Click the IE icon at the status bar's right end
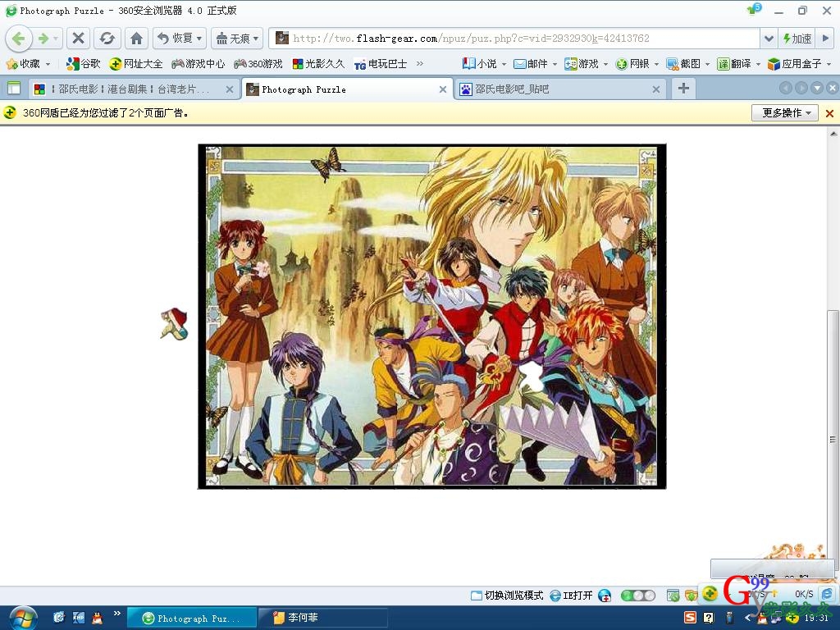 click(828, 594)
